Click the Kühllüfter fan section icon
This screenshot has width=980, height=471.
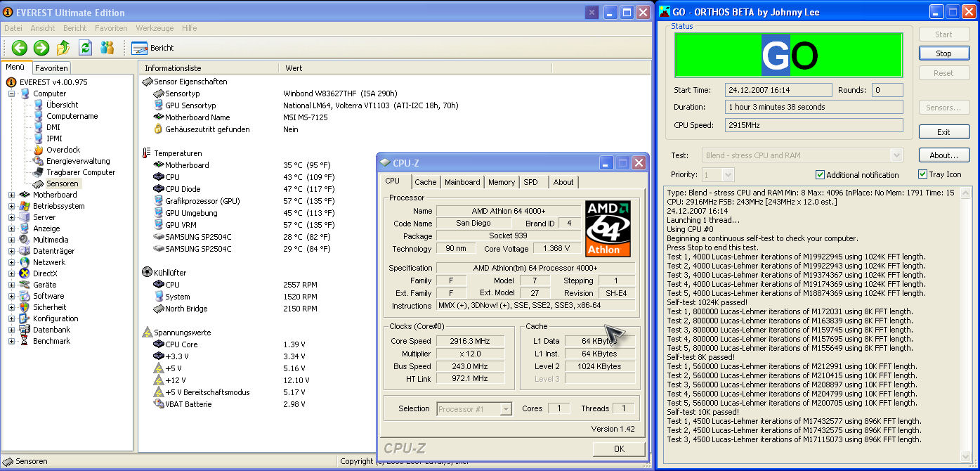coord(147,272)
